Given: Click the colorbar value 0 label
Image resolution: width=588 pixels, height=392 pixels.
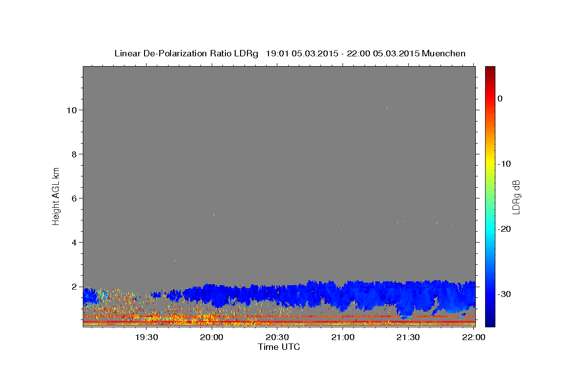Looking at the screenshot, I should click(500, 98).
